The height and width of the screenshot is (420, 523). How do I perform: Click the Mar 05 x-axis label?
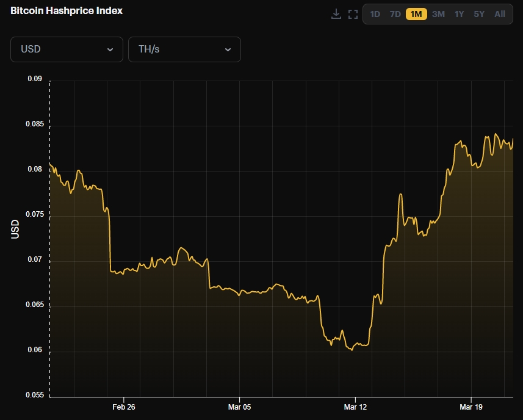tap(239, 407)
